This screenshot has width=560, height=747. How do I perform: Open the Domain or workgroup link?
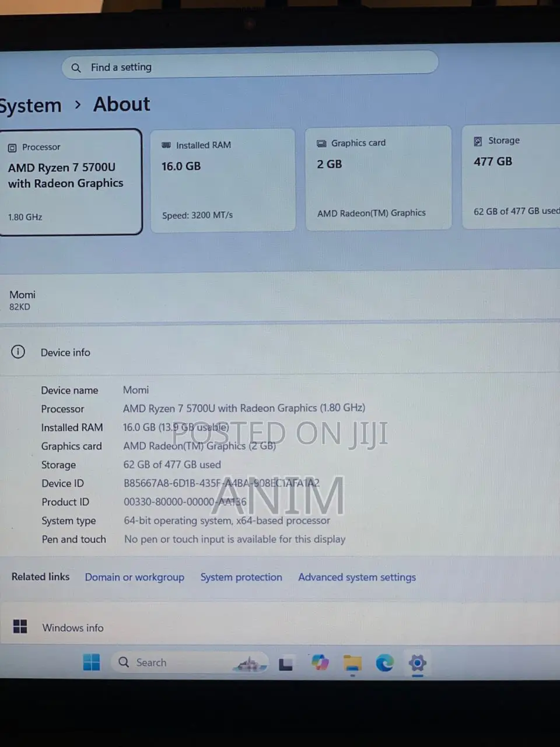pyautogui.click(x=135, y=577)
